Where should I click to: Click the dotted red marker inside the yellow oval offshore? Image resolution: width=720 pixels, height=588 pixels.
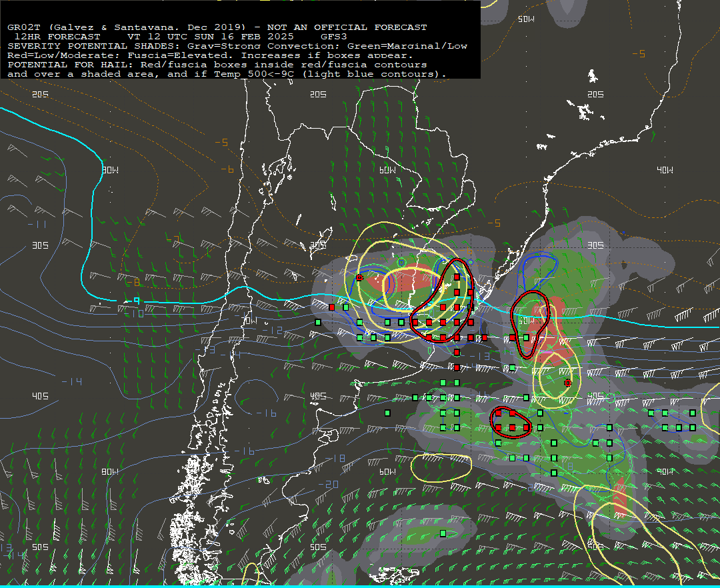click(x=568, y=383)
